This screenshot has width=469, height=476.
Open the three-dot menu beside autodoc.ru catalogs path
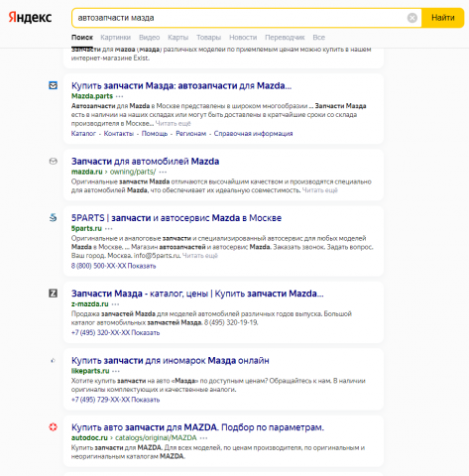(x=203, y=438)
